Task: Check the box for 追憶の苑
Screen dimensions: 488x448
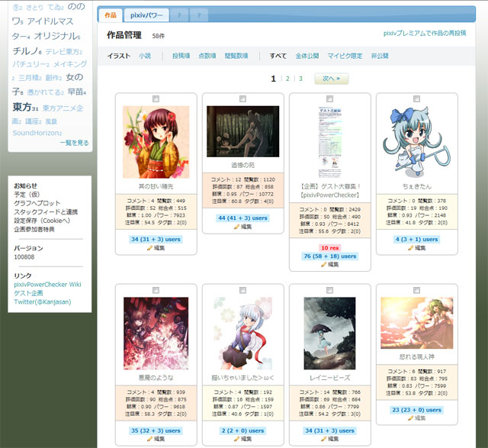Action: 242,99
